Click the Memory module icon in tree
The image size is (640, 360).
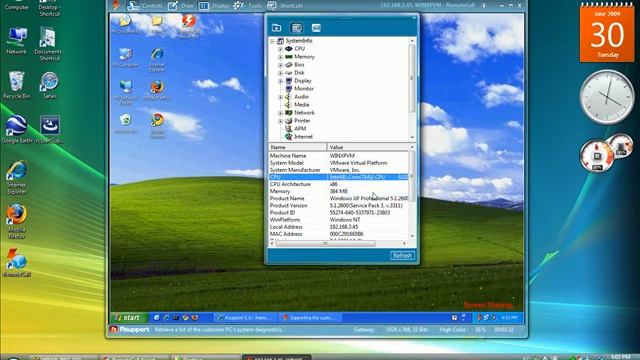pos(289,57)
